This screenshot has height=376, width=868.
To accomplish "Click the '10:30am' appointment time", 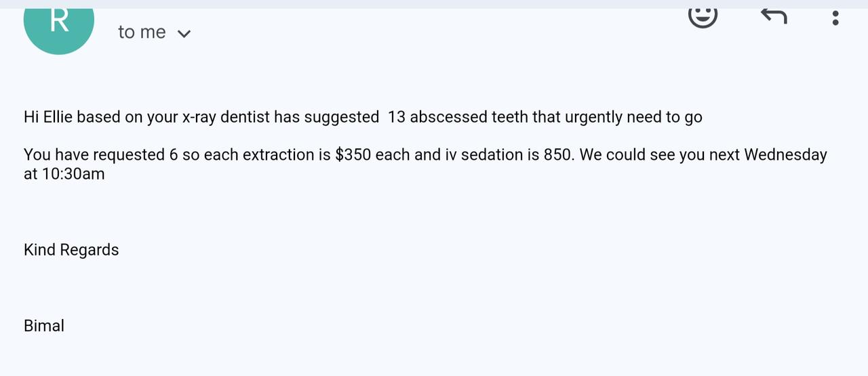I will coord(74,174).
